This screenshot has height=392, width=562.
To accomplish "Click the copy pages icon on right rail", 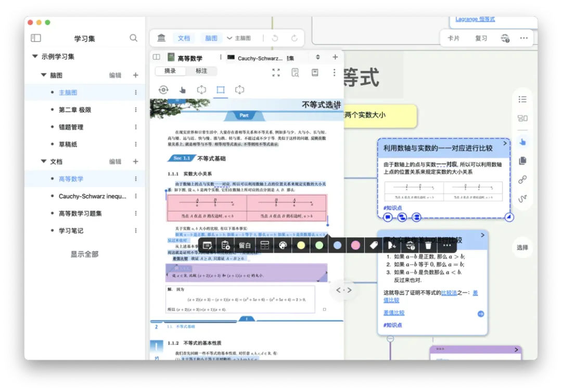I will pos(522,161).
